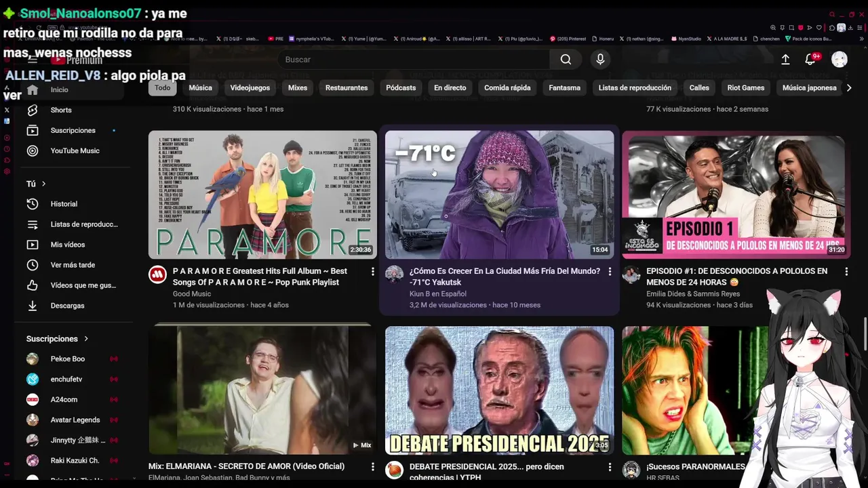Open Paramore Greatest Hits video title
This screenshot has width=868, height=488.
(x=260, y=277)
